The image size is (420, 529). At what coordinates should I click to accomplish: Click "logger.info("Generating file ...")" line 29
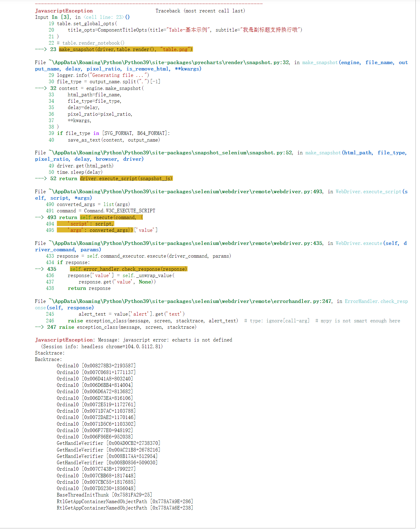pos(103,75)
